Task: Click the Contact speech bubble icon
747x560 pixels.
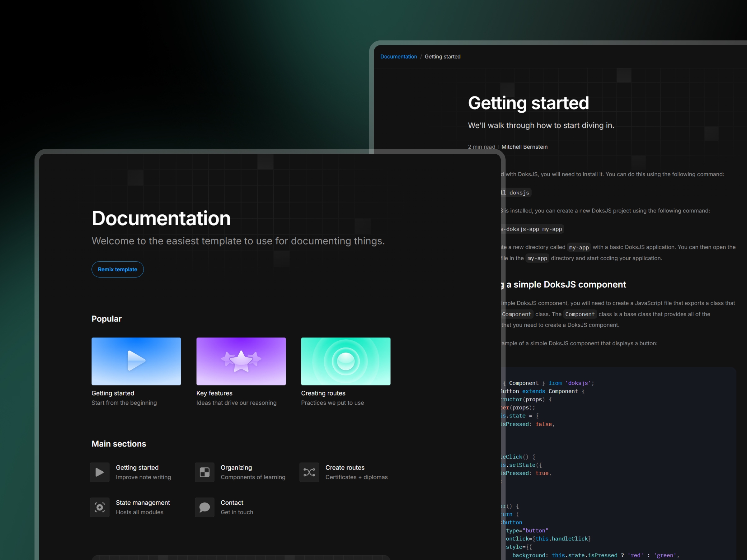Action: pyautogui.click(x=204, y=507)
